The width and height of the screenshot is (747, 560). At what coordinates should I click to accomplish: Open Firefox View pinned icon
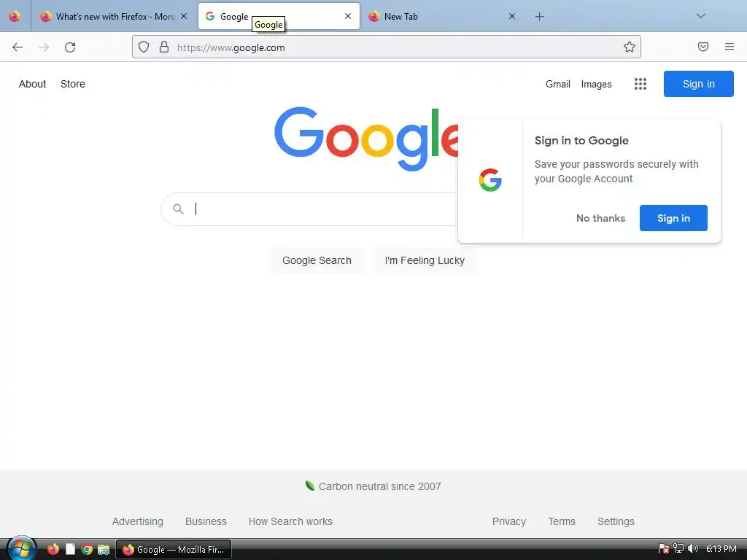(15, 16)
